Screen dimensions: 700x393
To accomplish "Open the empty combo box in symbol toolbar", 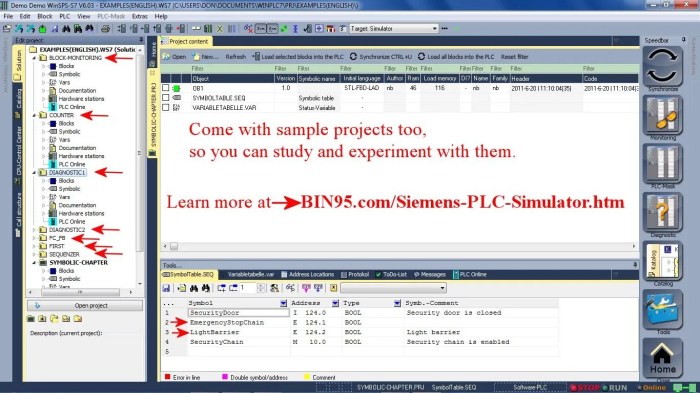I will pos(393,288).
